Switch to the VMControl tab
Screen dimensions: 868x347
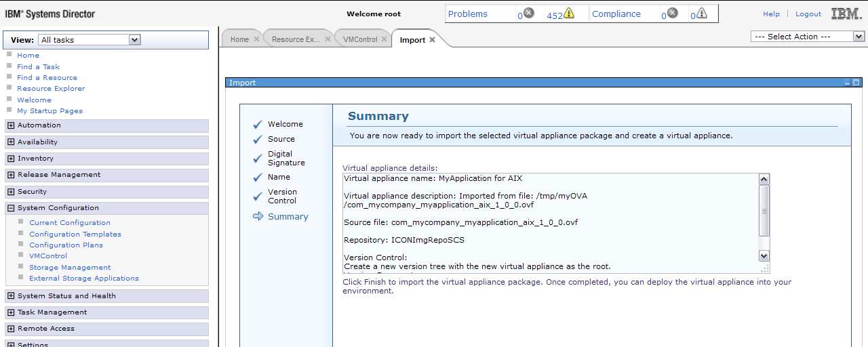pos(360,39)
